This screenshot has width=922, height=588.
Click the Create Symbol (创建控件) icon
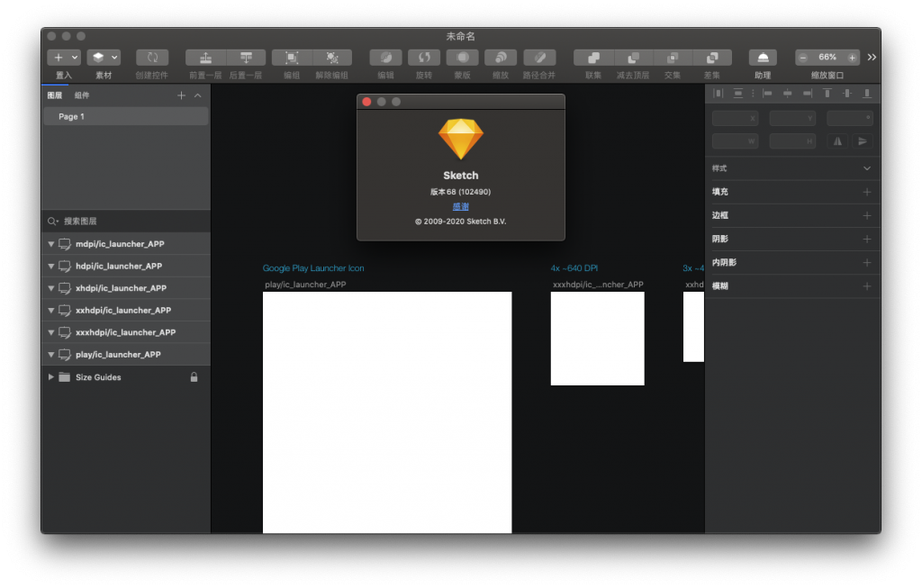[x=152, y=58]
